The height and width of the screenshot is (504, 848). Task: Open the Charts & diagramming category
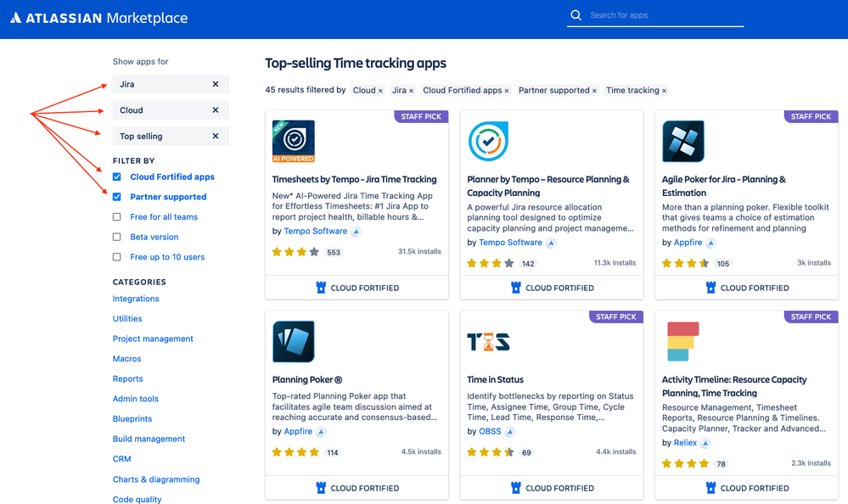(155, 479)
